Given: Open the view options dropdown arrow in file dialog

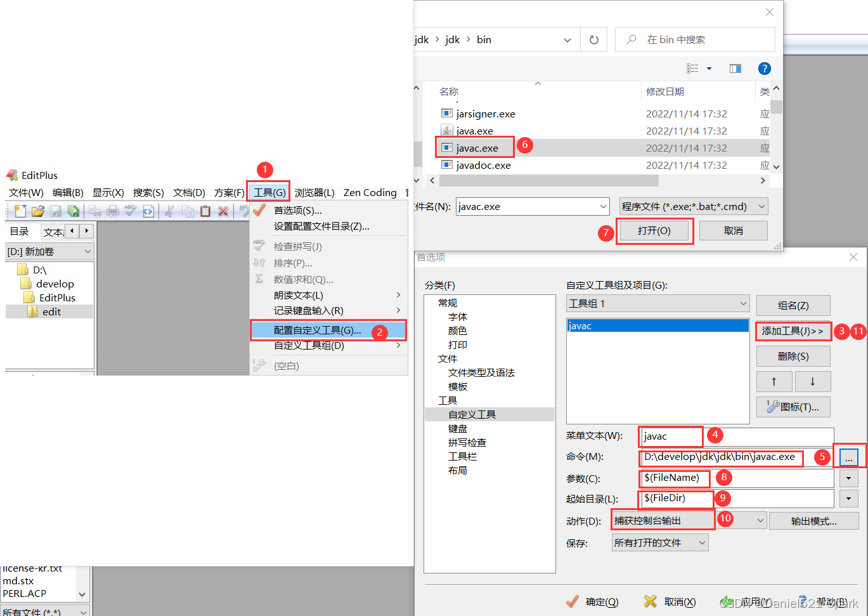Looking at the screenshot, I should [x=709, y=69].
